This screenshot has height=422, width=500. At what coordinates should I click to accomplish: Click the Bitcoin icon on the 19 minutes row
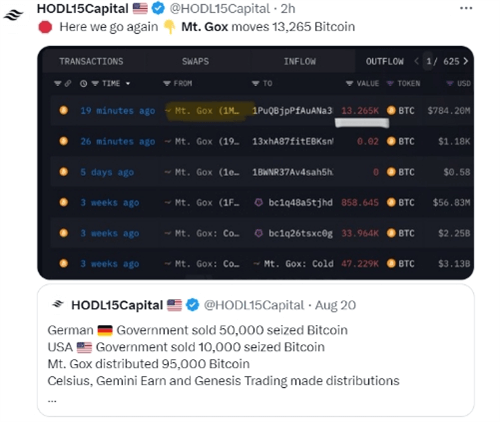[x=63, y=110]
